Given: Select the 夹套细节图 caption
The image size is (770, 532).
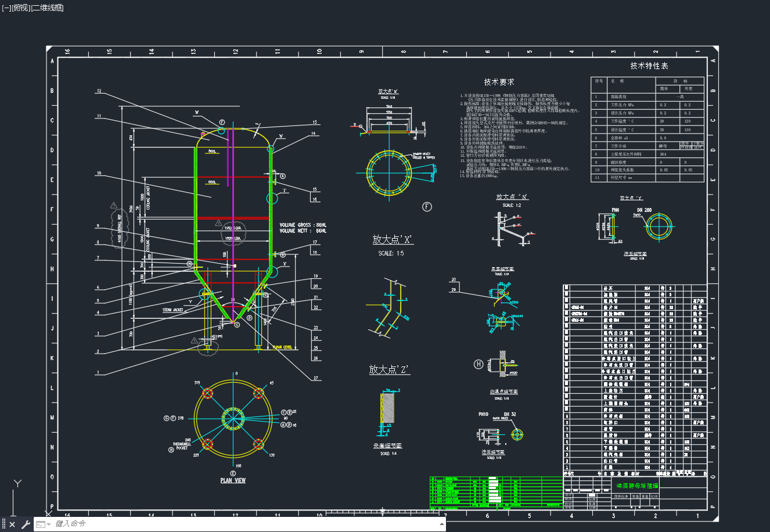Looking at the screenshot, I should [387, 445].
